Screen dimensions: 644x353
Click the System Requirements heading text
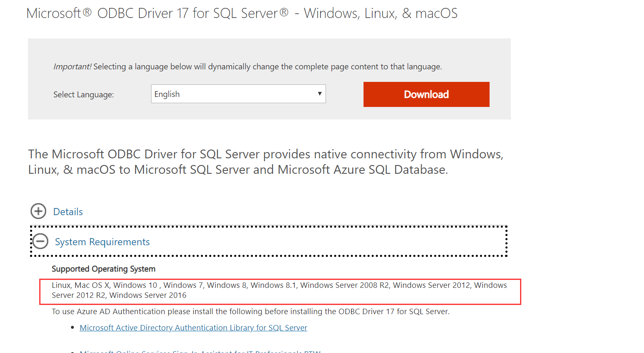coord(102,242)
